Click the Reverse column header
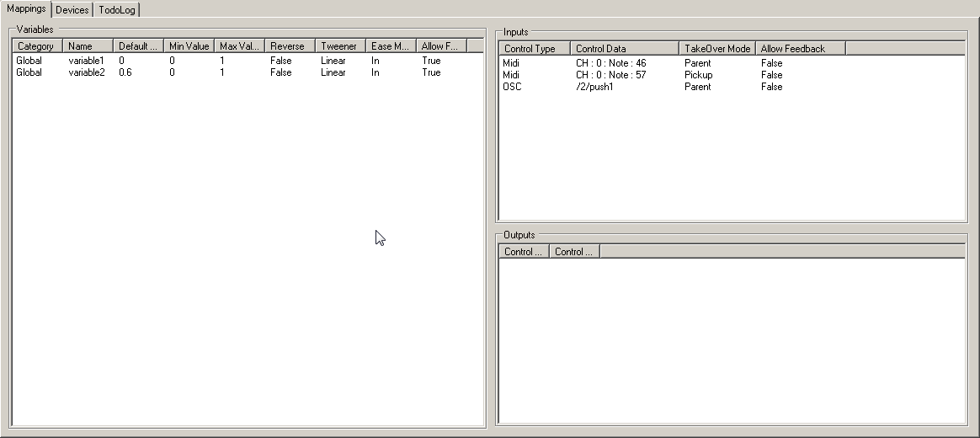Viewport: 980px width, 438px height. point(290,46)
